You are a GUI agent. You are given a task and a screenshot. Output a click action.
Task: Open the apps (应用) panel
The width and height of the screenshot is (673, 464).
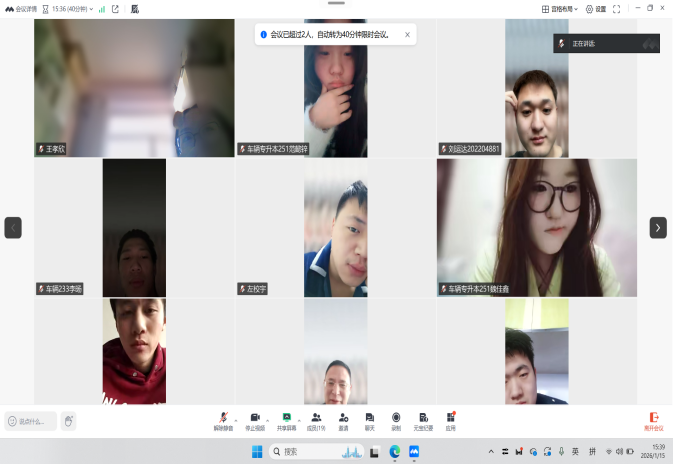click(x=451, y=418)
